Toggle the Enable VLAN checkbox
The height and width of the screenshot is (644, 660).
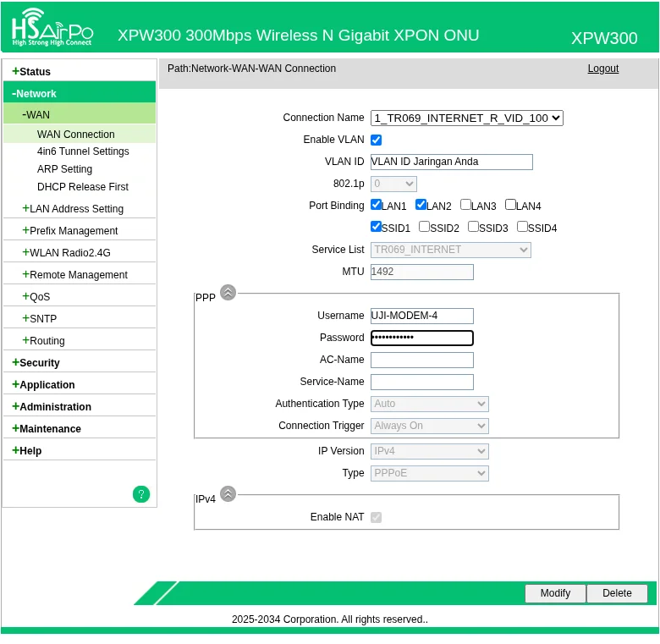377,140
